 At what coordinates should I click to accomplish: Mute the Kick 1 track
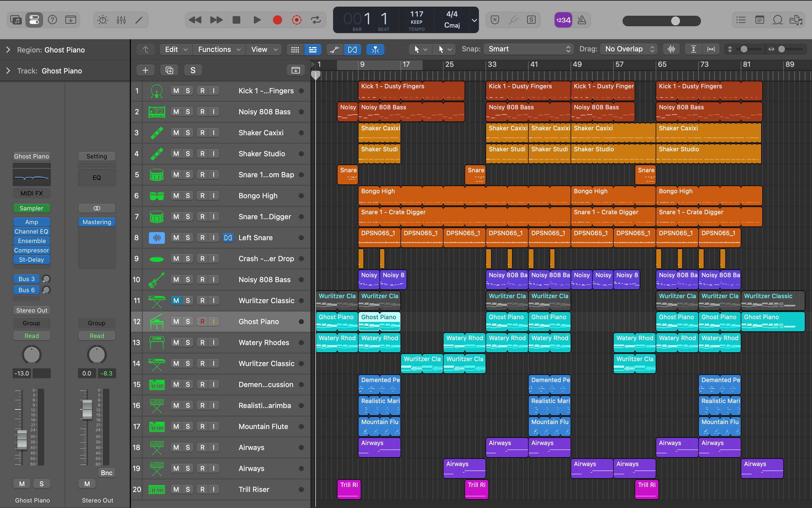coord(176,91)
